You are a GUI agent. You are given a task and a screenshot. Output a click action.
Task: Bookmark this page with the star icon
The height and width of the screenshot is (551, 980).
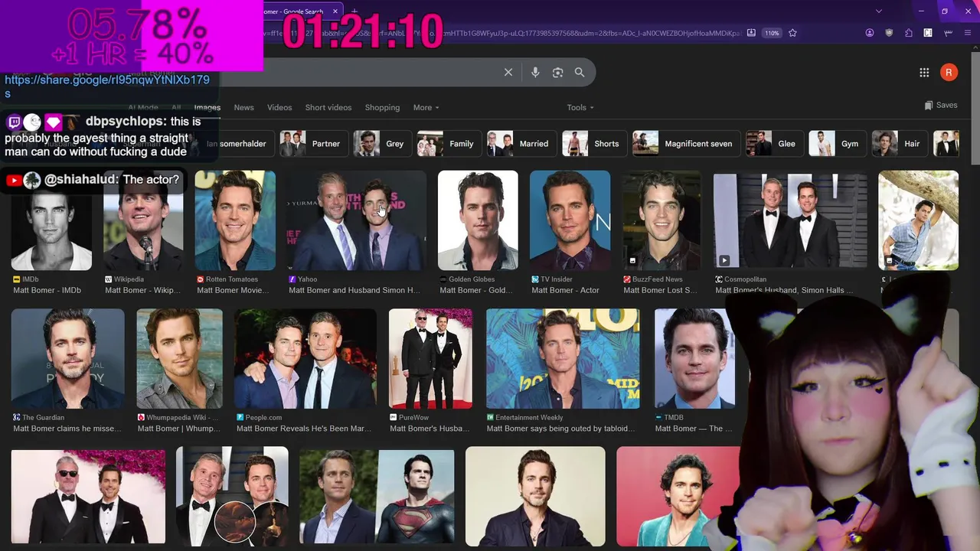pos(792,33)
